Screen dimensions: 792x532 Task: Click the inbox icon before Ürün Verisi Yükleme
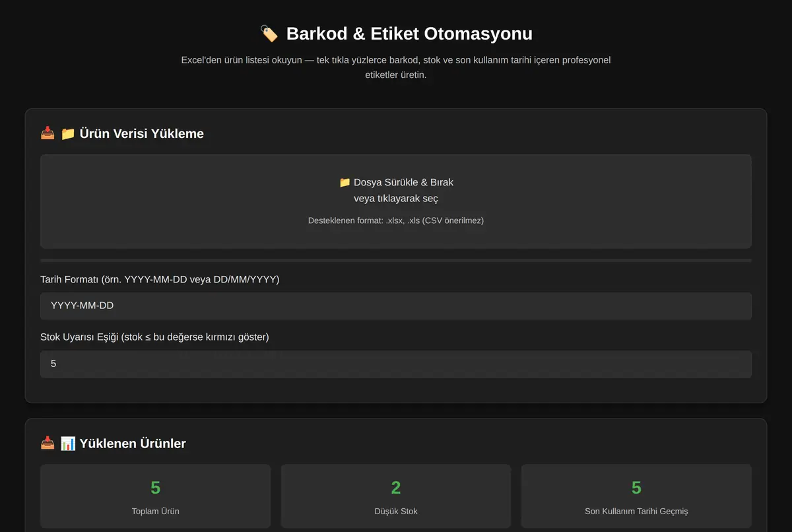(48, 133)
